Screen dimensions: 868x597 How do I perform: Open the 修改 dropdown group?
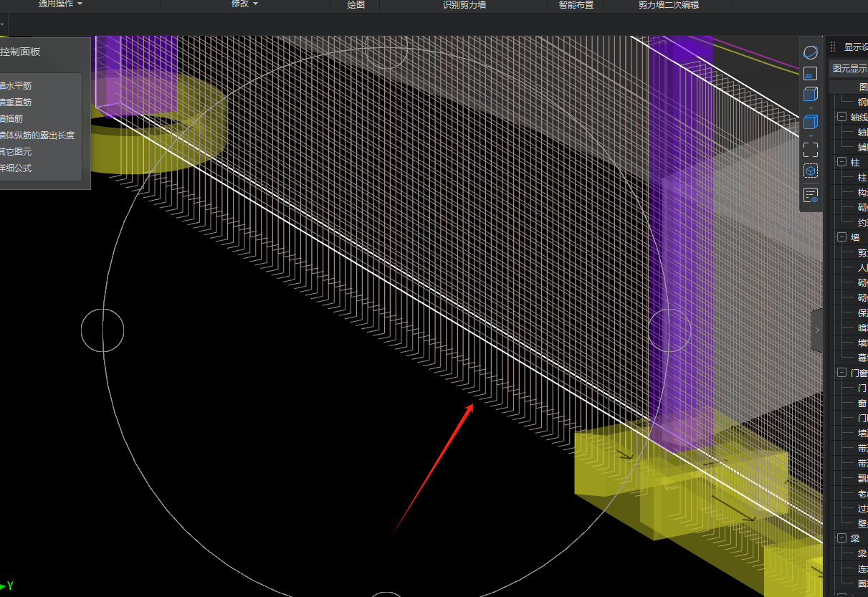tap(244, 4)
